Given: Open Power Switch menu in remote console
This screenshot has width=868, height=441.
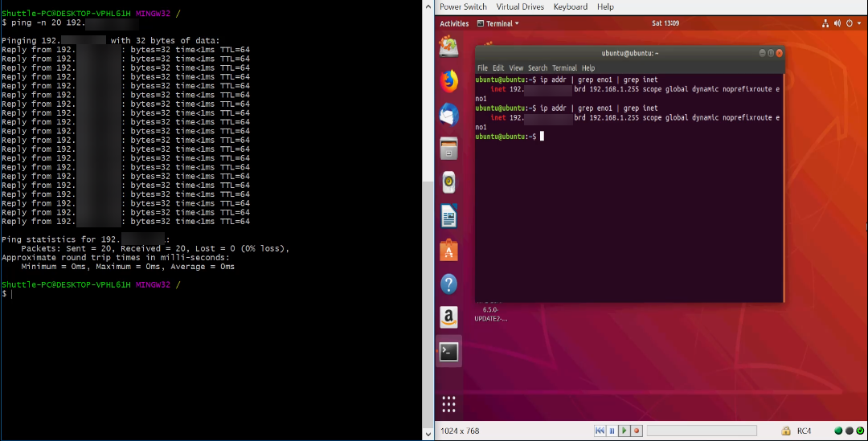Looking at the screenshot, I should click(x=464, y=6).
